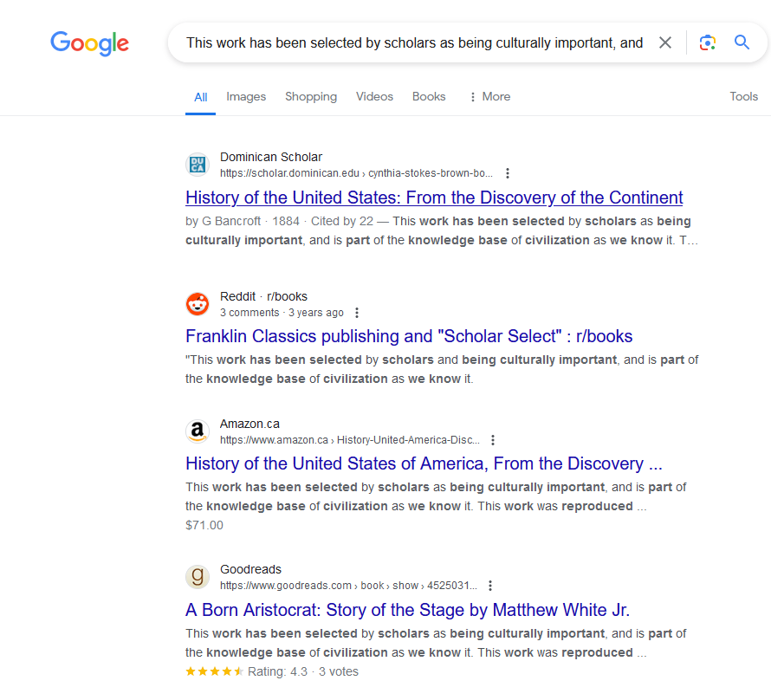Viewport: 771px width, 700px height.
Task: Click the Reddit site favicon
Action: pyautogui.click(x=198, y=304)
